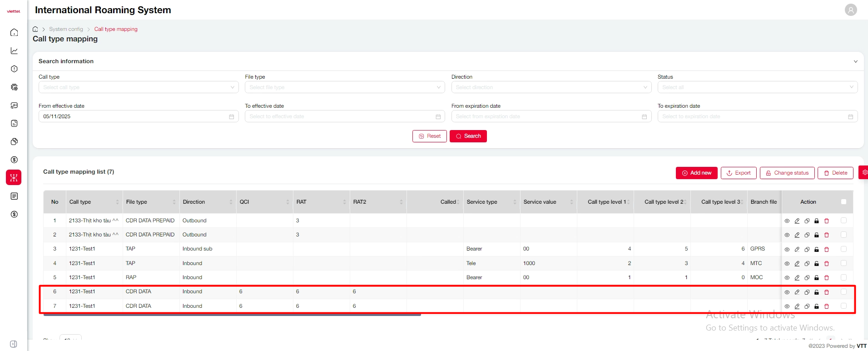Click the user avatar icon at top right

[x=850, y=10]
